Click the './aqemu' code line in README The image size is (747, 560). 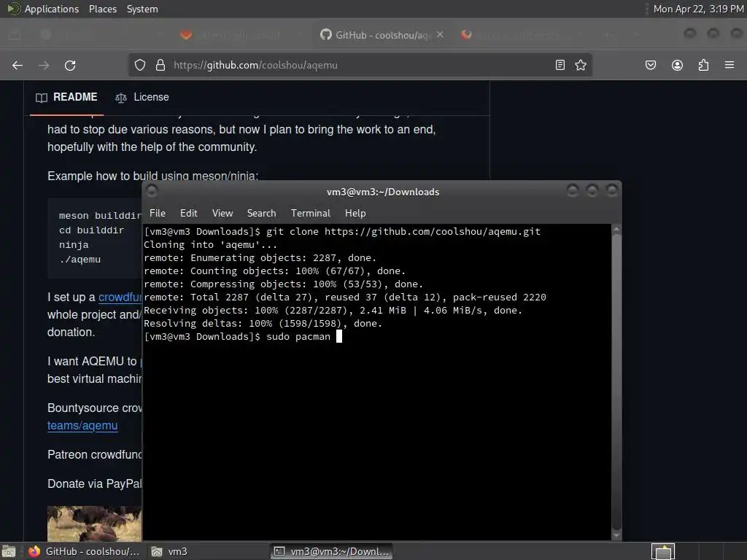(80, 260)
